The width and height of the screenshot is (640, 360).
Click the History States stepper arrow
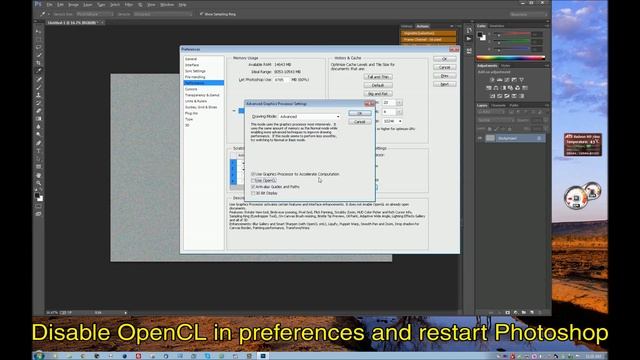[399, 103]
